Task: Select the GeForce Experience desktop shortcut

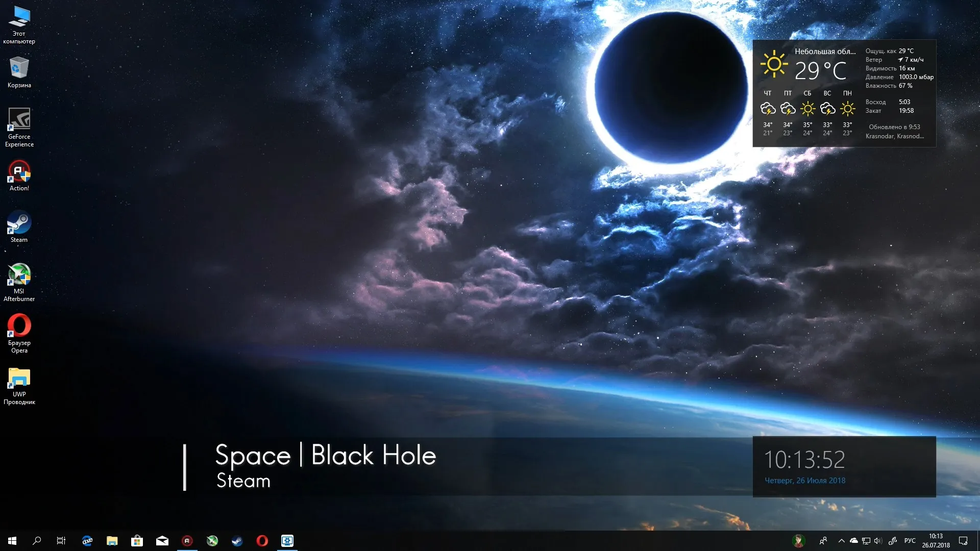Action: [19, 128]
